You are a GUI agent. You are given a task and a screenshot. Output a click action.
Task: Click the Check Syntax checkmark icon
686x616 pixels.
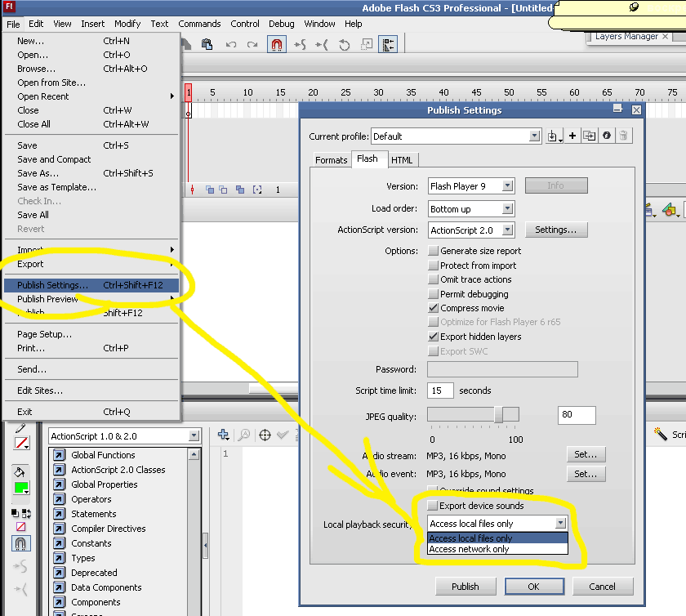[283, 435]
